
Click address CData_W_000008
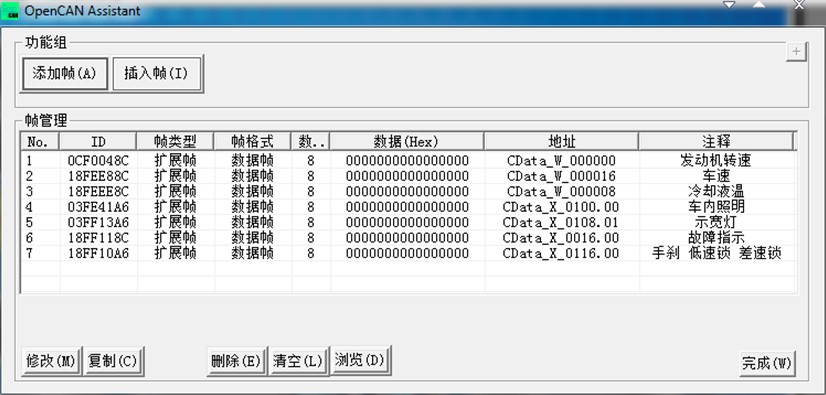(x=561, y=191)
